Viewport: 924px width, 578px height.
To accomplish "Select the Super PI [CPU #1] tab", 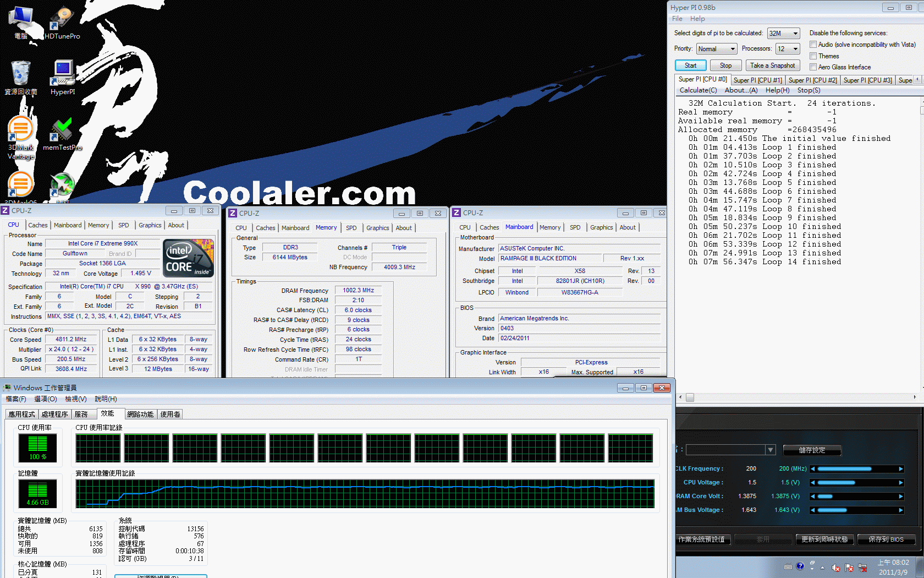I will tap(757, 80).
